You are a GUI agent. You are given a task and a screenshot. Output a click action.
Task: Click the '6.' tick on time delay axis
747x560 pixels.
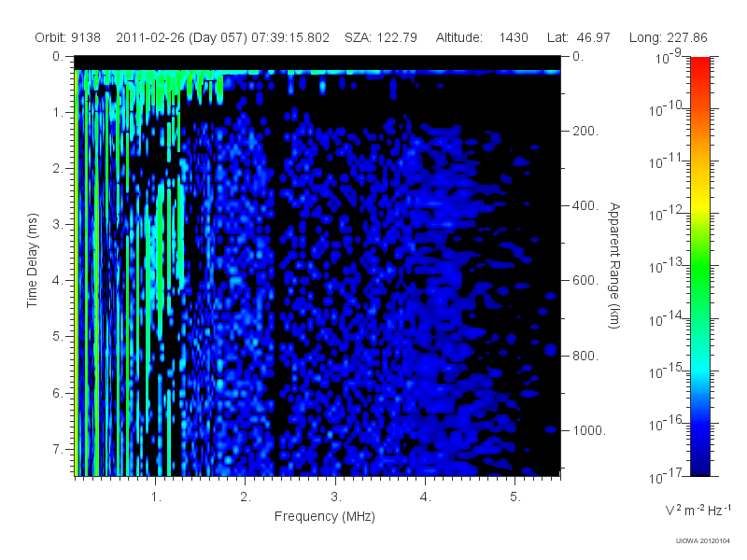point(58,393)
